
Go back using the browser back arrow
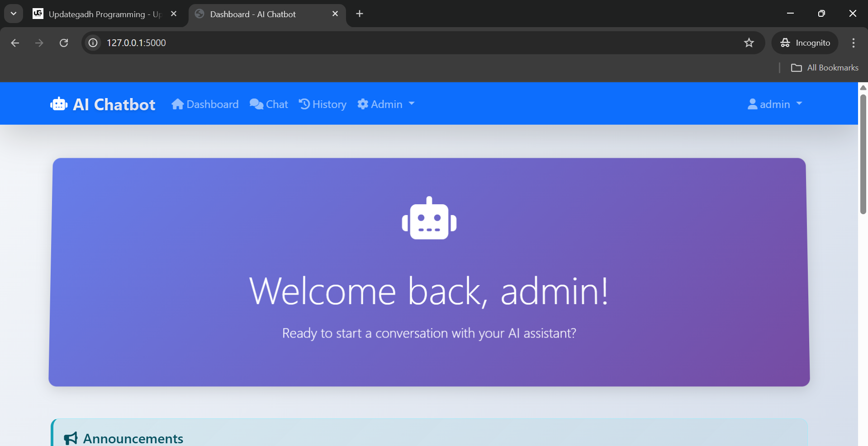(15, 43)
